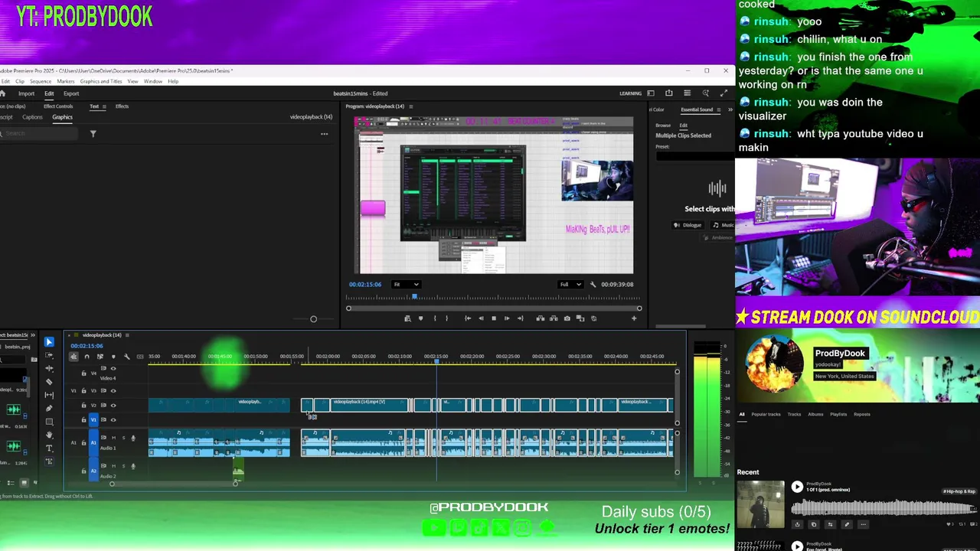This screenshot has width=980, height=551.
Task: Switch to Export workspace tab
Action: 71,93
